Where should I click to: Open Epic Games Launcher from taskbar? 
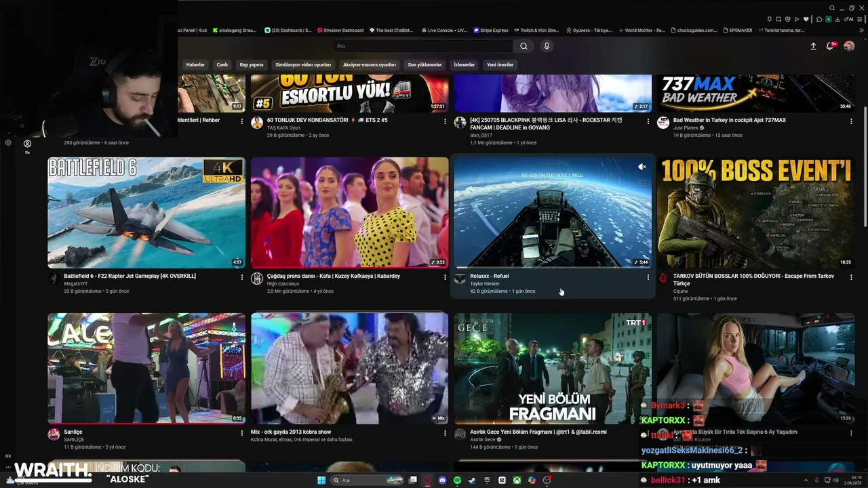coord(487,480)
